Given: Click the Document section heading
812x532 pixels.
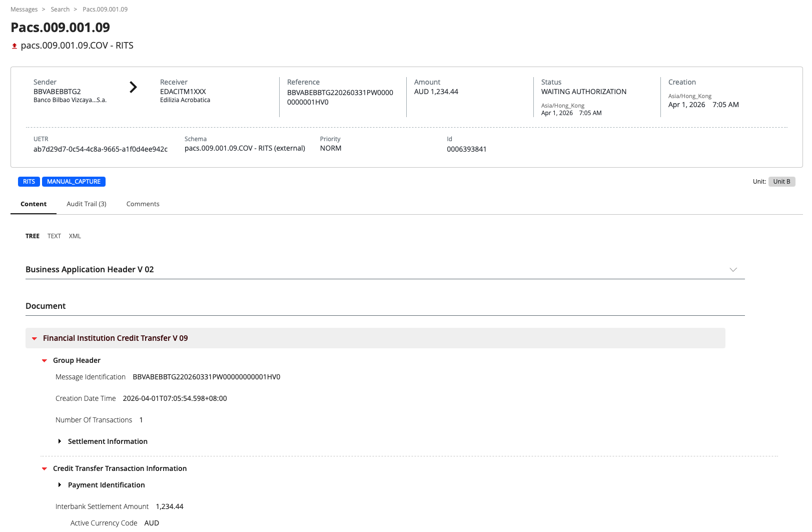Looking at the screenshot, I should (x=46, y=306).
